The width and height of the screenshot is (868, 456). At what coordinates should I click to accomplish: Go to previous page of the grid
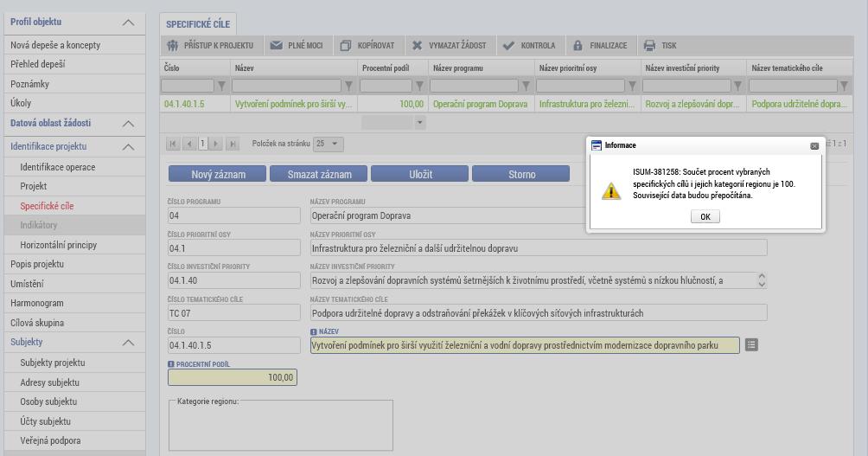point(189,144)
